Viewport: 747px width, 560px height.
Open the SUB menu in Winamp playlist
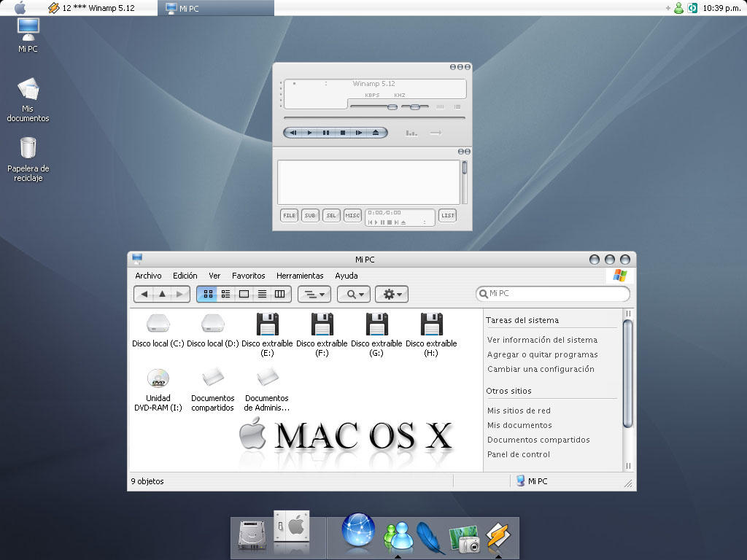(x=310, y=215)
